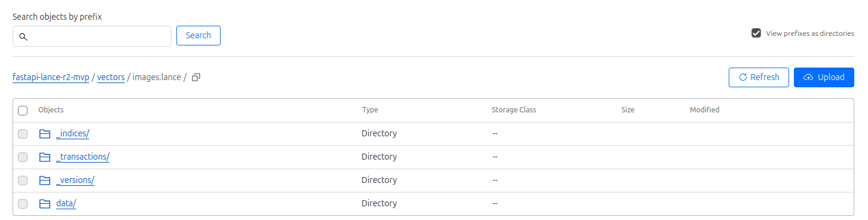The width and height of the screenshot is (868, 220).
Task: Open the data/ directory link
Action: 66,203
